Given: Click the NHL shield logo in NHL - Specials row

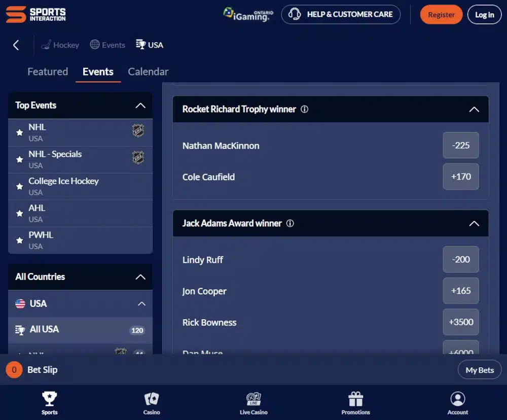Looking at the screenshot, I should coord(138,158).
